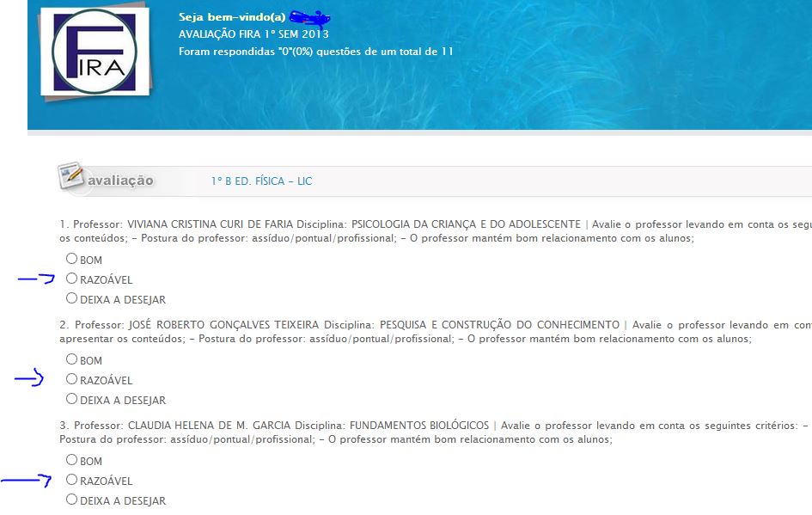812x515 pixels.
Task: Click the 'avaliação' section heading
Action: pos(120,181)
